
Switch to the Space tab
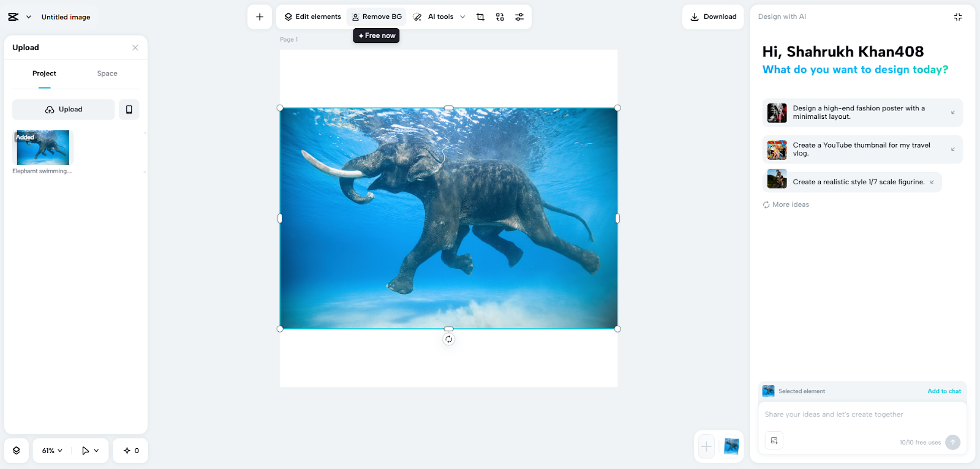pyautogui.click(x=107, y=73)
